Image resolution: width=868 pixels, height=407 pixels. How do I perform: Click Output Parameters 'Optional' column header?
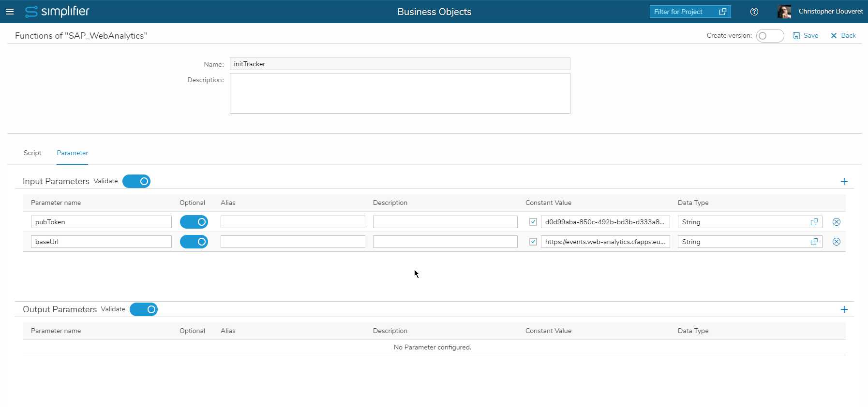tap(192, 331)
